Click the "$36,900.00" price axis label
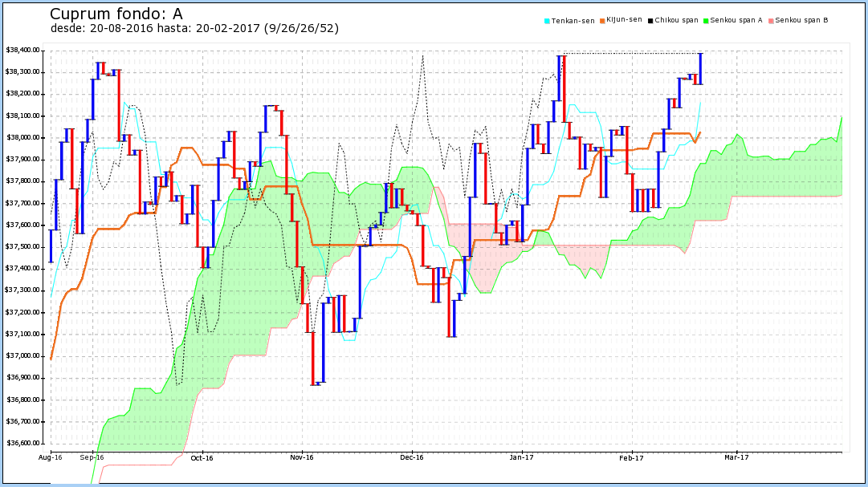Viewport: 868px width, 487px height. coord(22,377)
